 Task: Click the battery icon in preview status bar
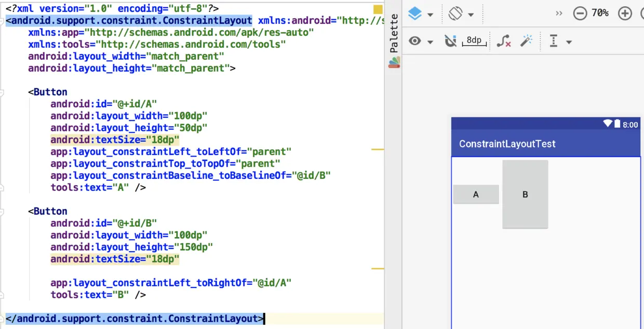click(x=618, y=124)
